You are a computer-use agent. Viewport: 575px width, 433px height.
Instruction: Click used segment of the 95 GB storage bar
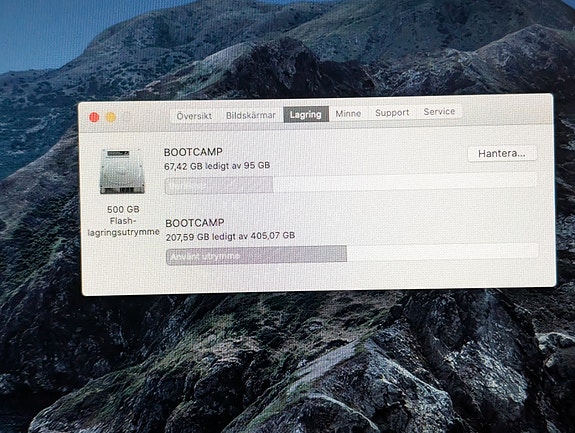[x=219, y=186]
